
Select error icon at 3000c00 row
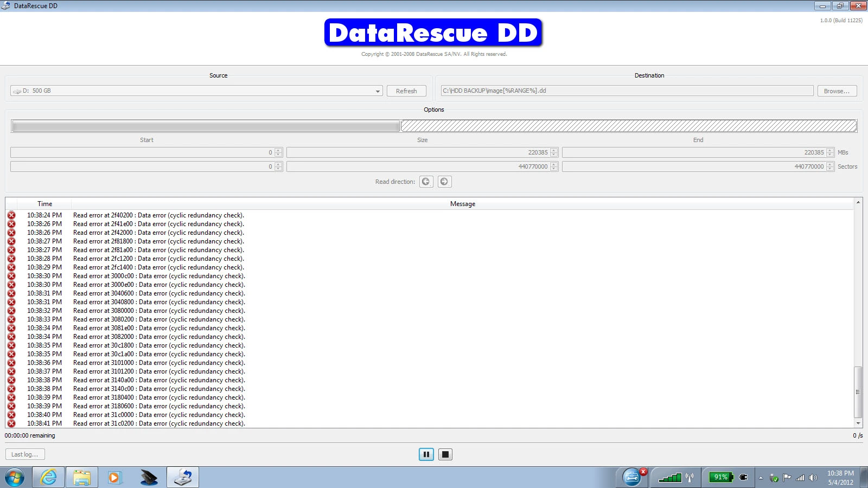11,276
